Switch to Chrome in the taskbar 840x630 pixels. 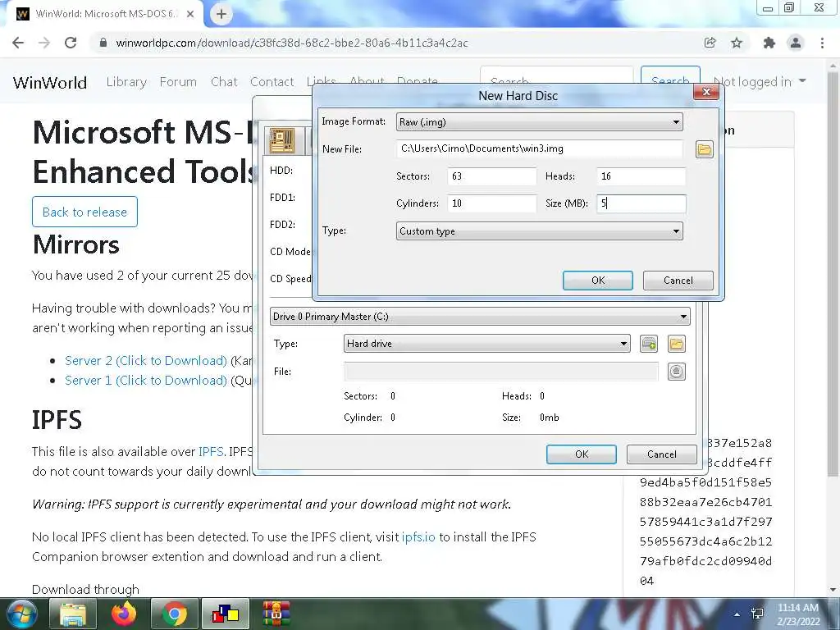click(175, 614)
